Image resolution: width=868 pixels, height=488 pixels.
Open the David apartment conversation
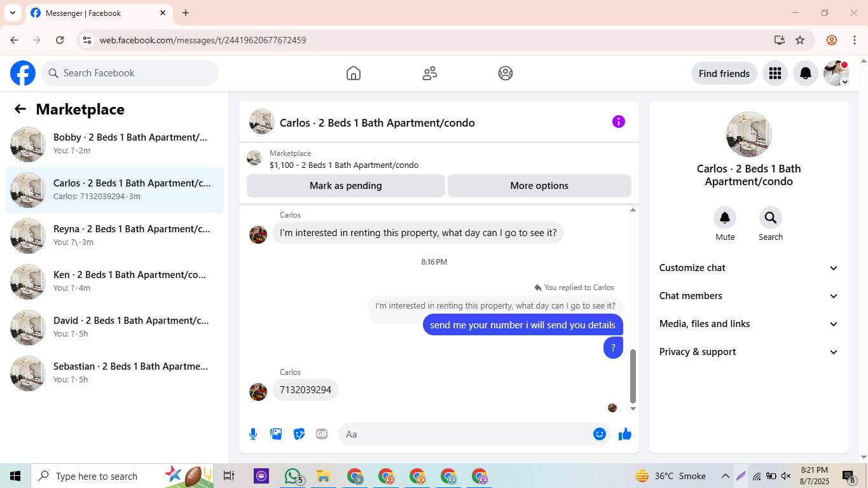click(x=114, y=328)
